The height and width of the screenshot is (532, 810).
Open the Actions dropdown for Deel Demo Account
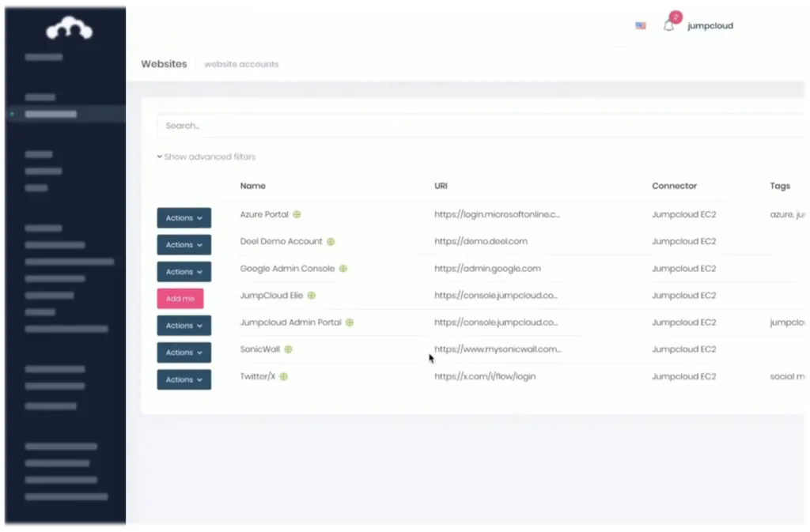click(x=184, y=244)
